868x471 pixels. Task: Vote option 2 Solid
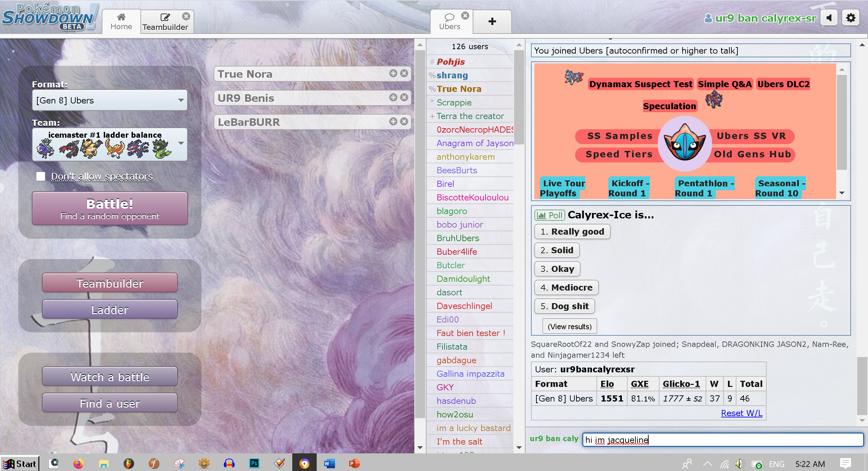point(557,250)
